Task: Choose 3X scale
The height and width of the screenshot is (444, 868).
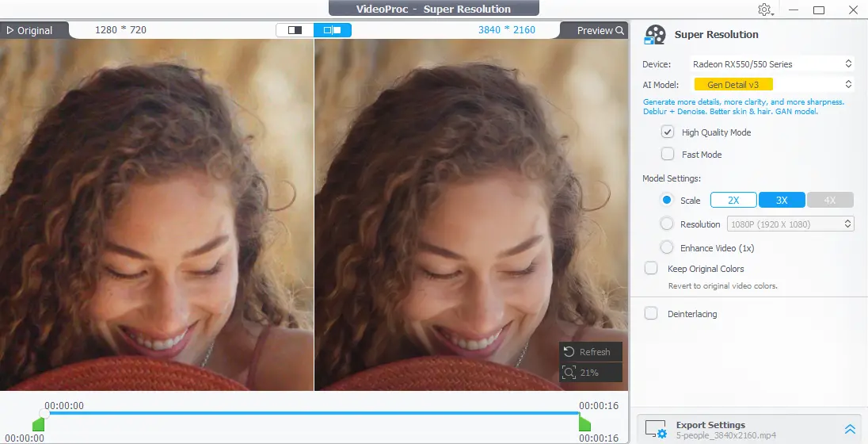Action: (x=782, y=200)
